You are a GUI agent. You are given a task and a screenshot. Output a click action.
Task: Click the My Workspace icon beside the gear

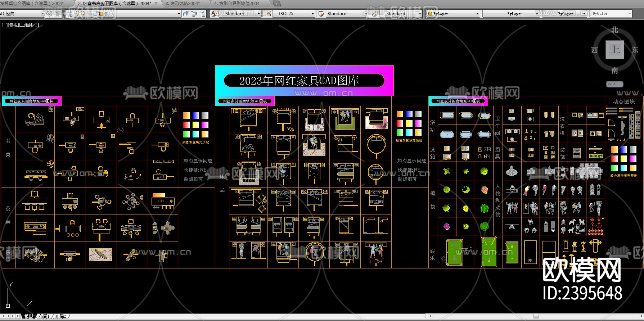(x=58, y=14)
